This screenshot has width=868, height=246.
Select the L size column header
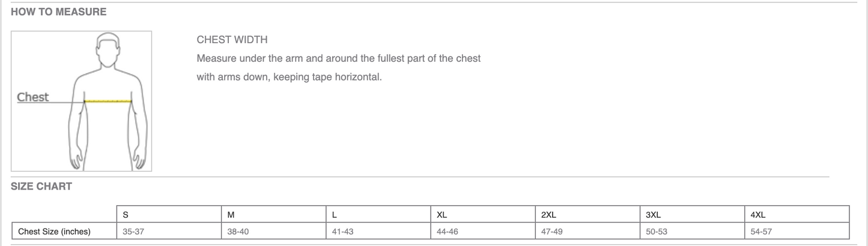click(x=379, y=214)
